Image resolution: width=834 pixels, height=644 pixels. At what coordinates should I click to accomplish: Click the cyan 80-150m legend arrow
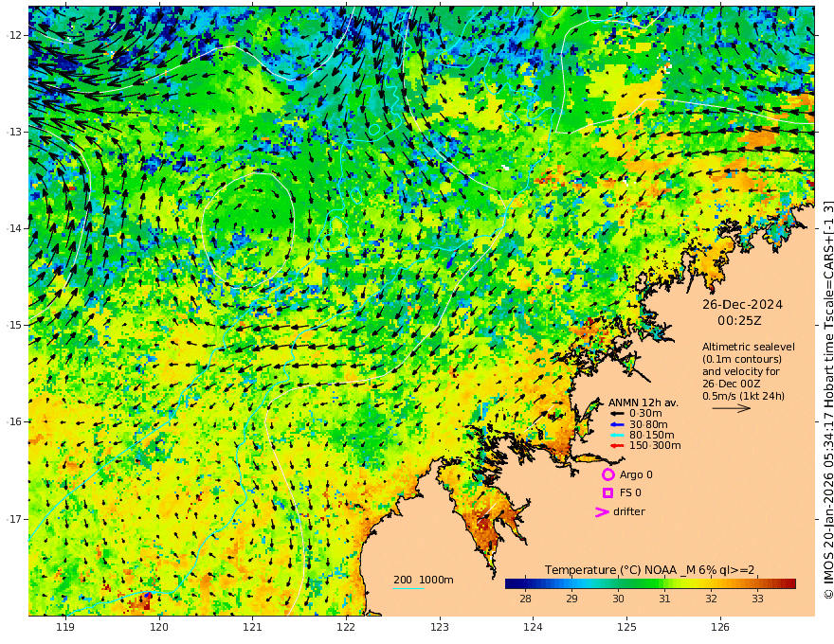(x=616, y=436)
